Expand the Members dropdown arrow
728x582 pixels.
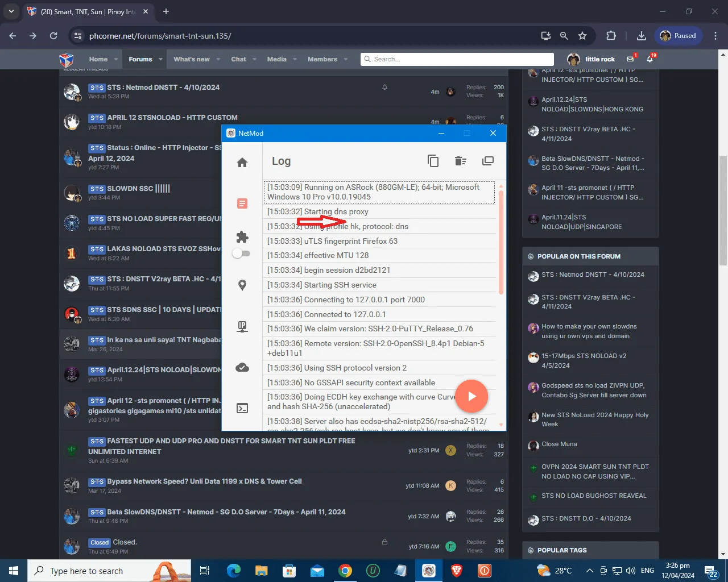(x=346, y=59)
